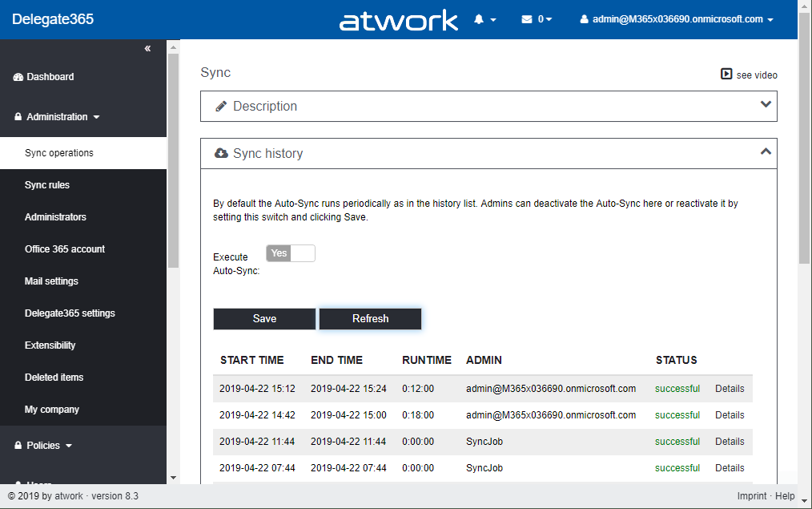
Task: Click admin email in 14:42 row
Action: (x=551, y=415)
